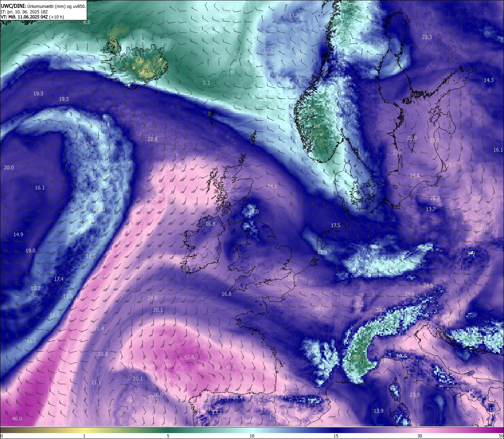Screen dimensions: 504x439
Task: Click the '14.6' value west of Norway
Action: tap(296, 82)
